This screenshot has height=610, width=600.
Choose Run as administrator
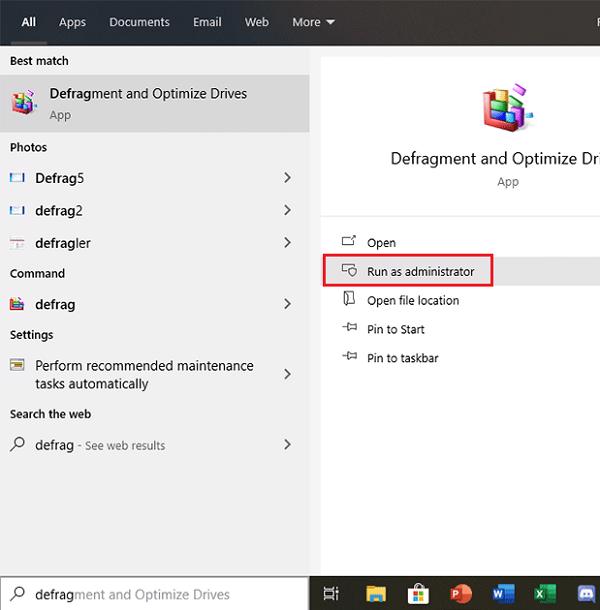click(x=461, y=271)
